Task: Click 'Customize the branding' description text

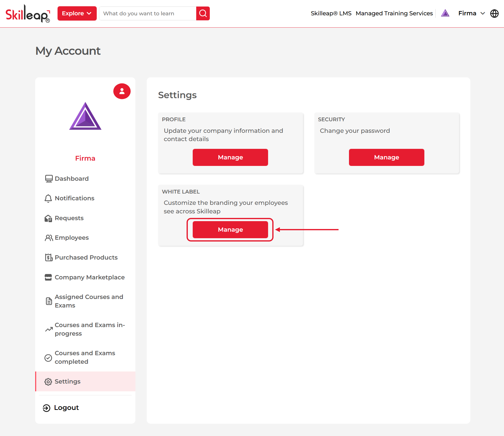Action: (x=226, y=207)
